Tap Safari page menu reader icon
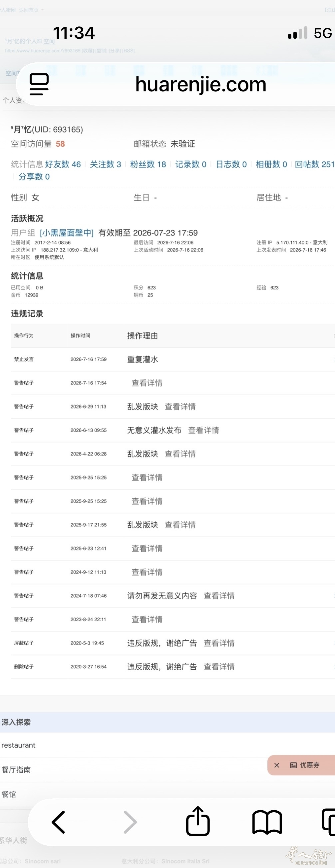The image size is (335, 868). pyautogui.click(x=39, y=84)
